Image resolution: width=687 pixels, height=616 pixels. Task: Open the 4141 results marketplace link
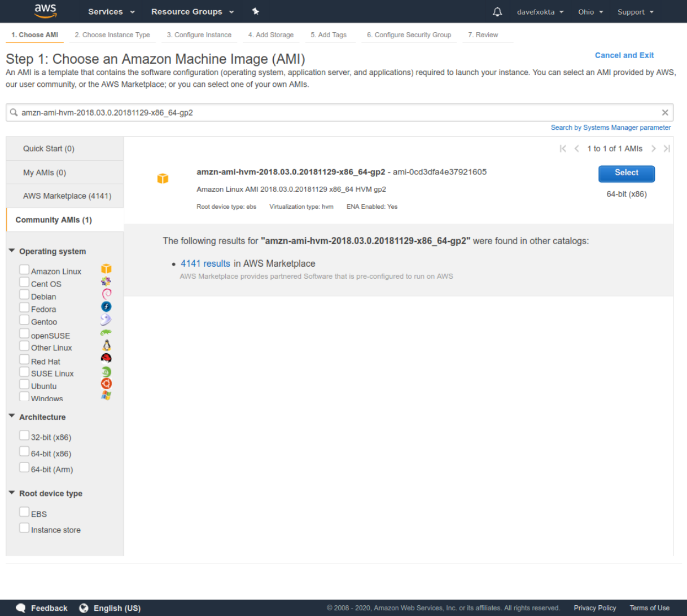click(205, 263)
